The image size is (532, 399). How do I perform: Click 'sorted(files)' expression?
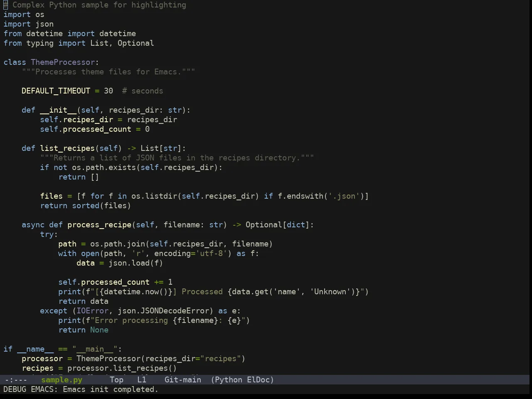[x=101, y=206]
